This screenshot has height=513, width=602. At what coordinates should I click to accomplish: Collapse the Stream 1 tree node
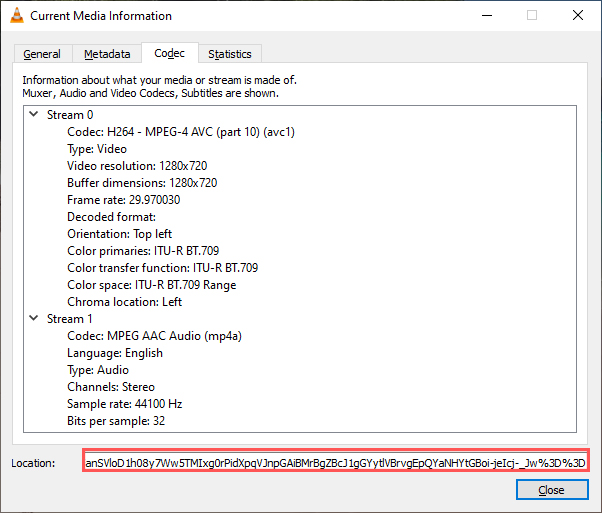click(34, 318)
